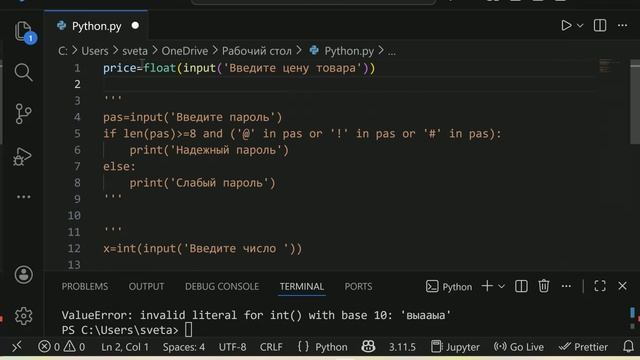Click x=int(input( line 12 code

[x=202, y=249]
